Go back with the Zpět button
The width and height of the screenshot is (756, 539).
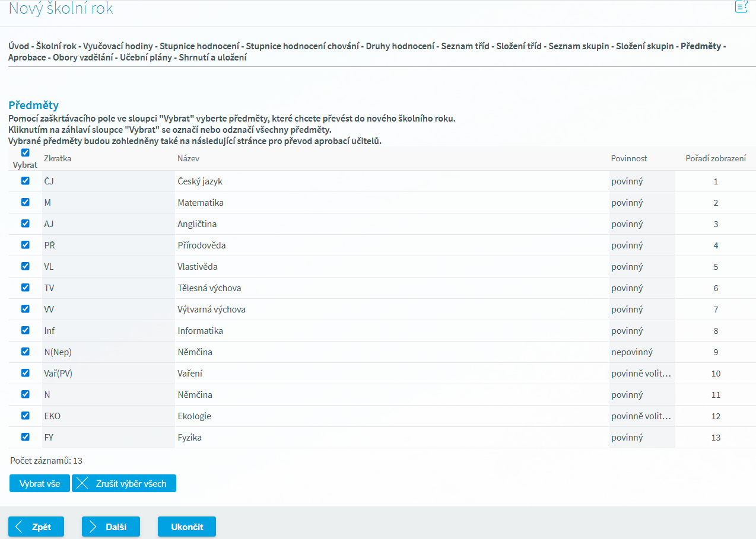(36, 527)
